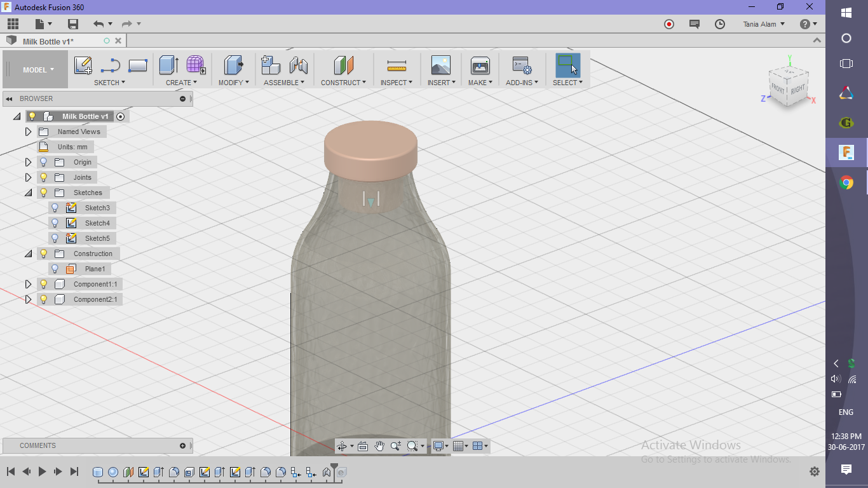Select the Pan hand tool

379,446
